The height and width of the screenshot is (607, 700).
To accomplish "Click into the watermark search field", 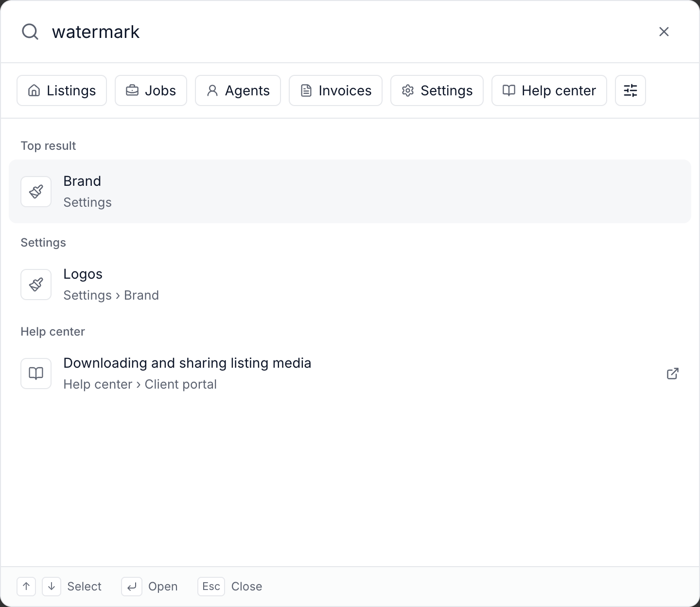I will (x=350, y=32).
